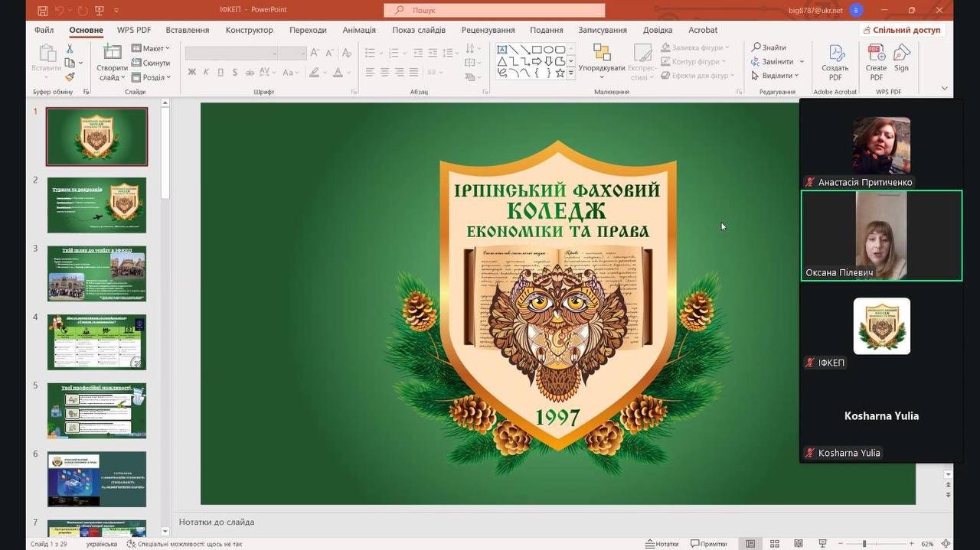Screen dimensions: 980x550
Task: Click the Redo icon in quick access toolbar
Action: click(82, 11)
